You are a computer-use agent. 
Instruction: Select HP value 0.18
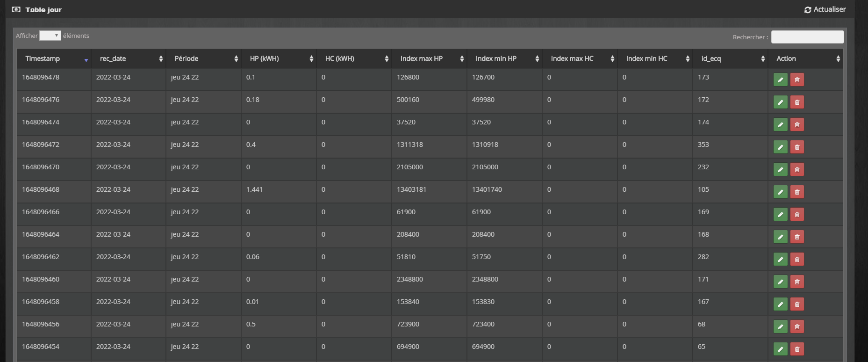point(253,100)
